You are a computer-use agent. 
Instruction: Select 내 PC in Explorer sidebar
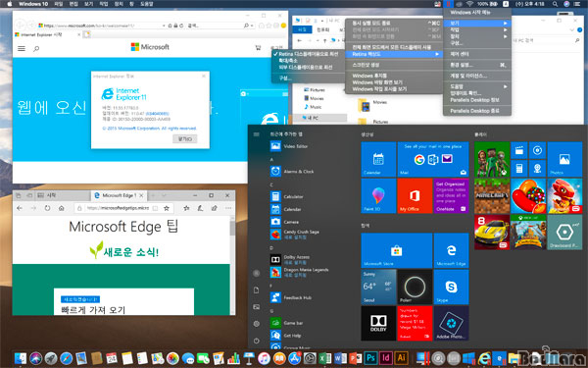click(x=319, y=118)
